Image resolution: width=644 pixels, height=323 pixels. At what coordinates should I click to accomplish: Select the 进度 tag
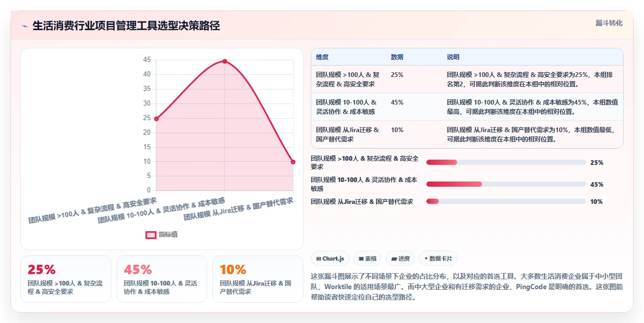[400, 259]
